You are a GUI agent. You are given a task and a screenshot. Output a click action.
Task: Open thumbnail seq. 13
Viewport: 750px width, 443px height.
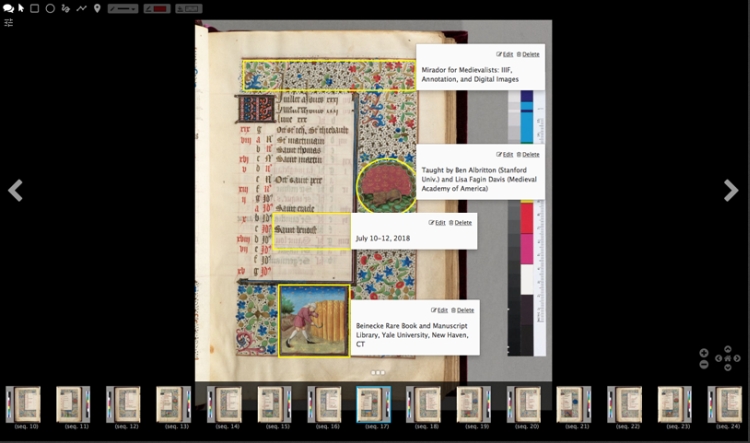[x=174, y=405]
